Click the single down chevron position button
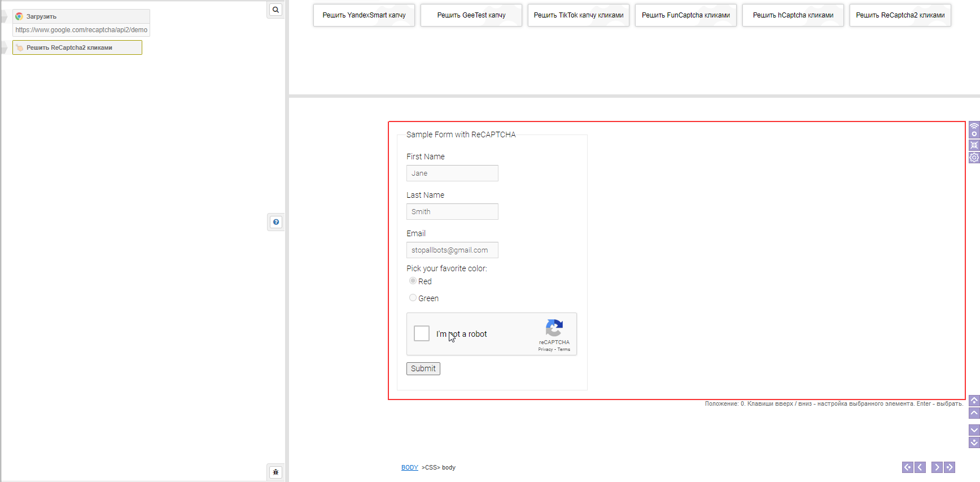 pyautogui.click(x=974, y=430)
